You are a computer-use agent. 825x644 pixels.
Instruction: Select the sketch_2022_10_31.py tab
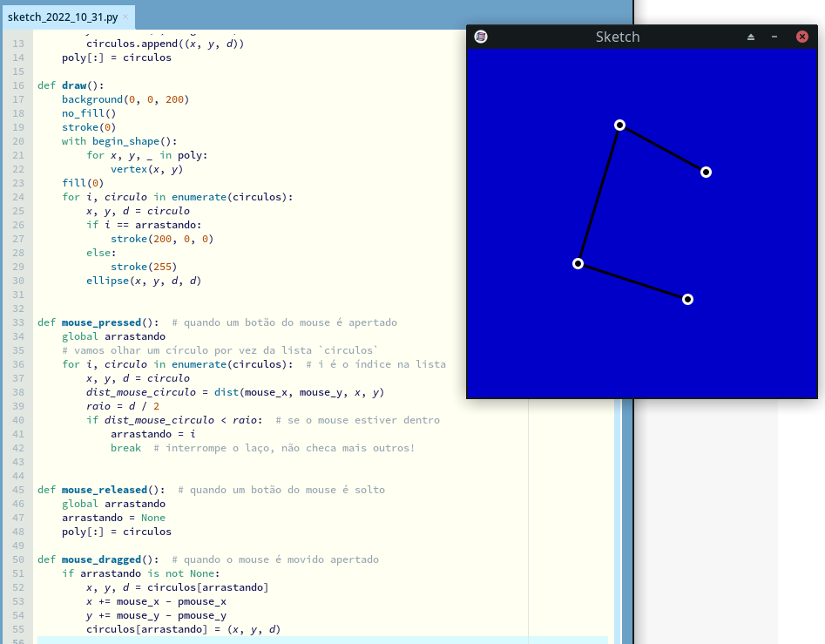[62, 17]
